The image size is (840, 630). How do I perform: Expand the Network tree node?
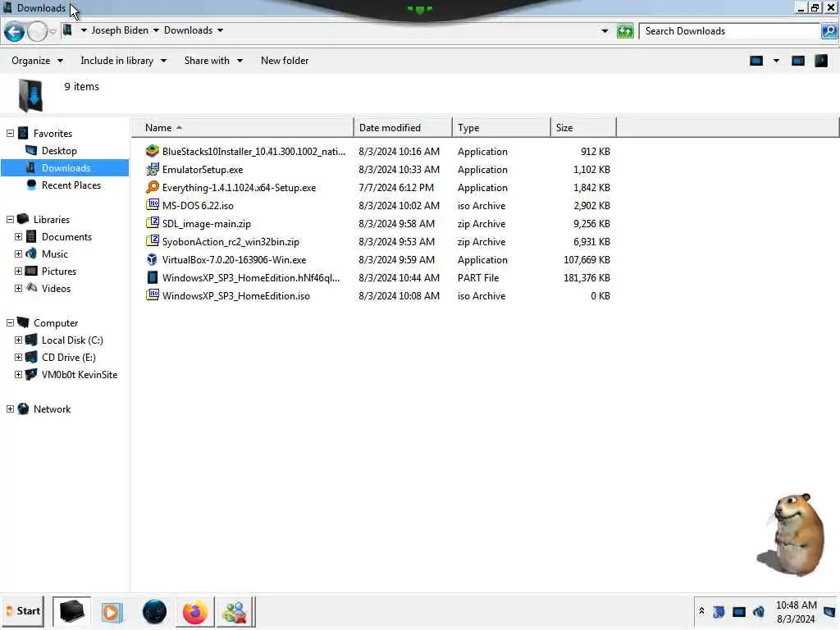click(10, 409)
